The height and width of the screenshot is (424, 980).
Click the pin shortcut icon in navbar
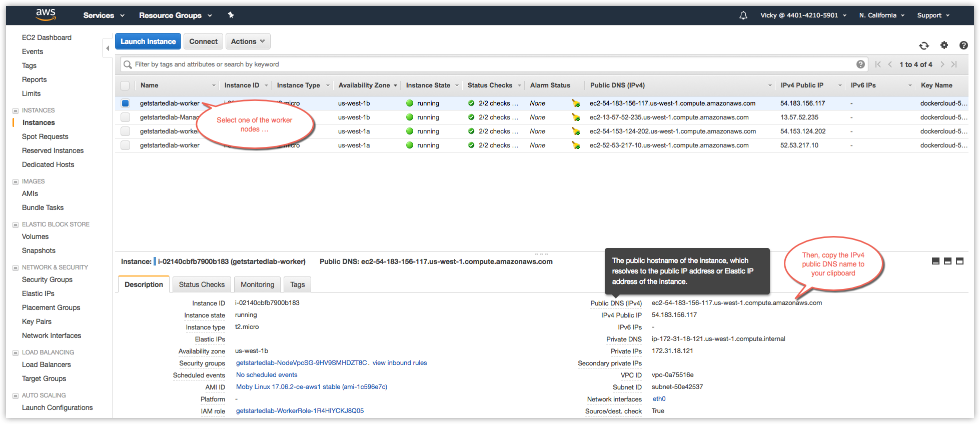[x=231, y=15]
